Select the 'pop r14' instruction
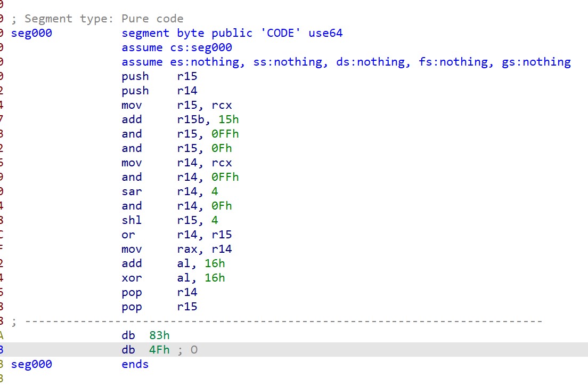 coord(159,292)
